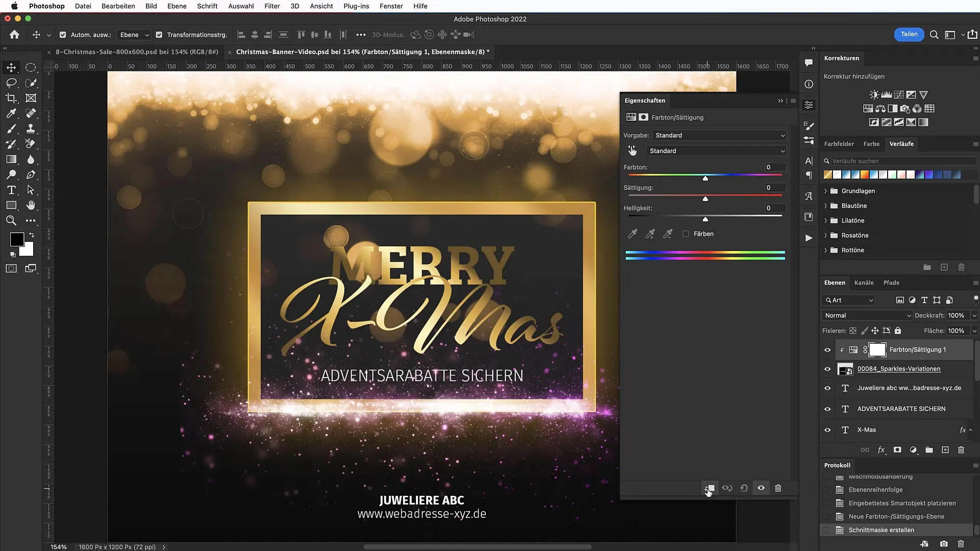Open the Normal blend mode dropdown

point(867,315)
